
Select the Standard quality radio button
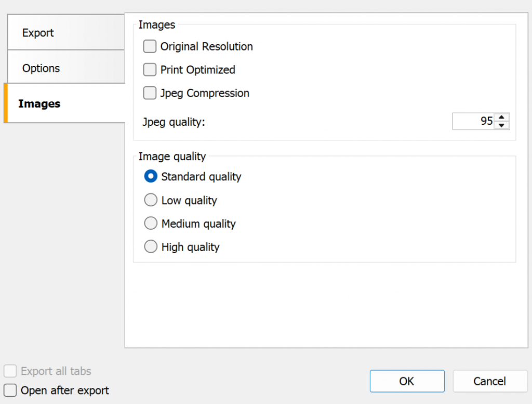pos(151,177)
